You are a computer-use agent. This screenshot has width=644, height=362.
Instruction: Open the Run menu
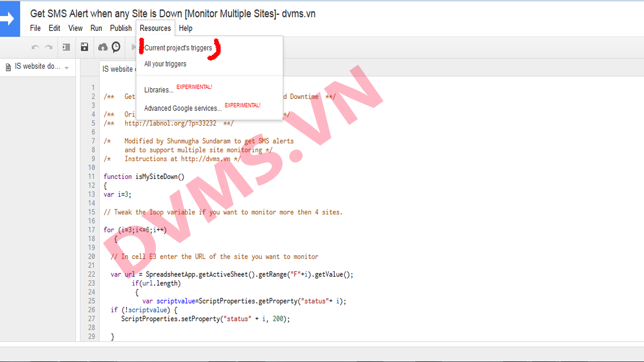pos(96,28)
